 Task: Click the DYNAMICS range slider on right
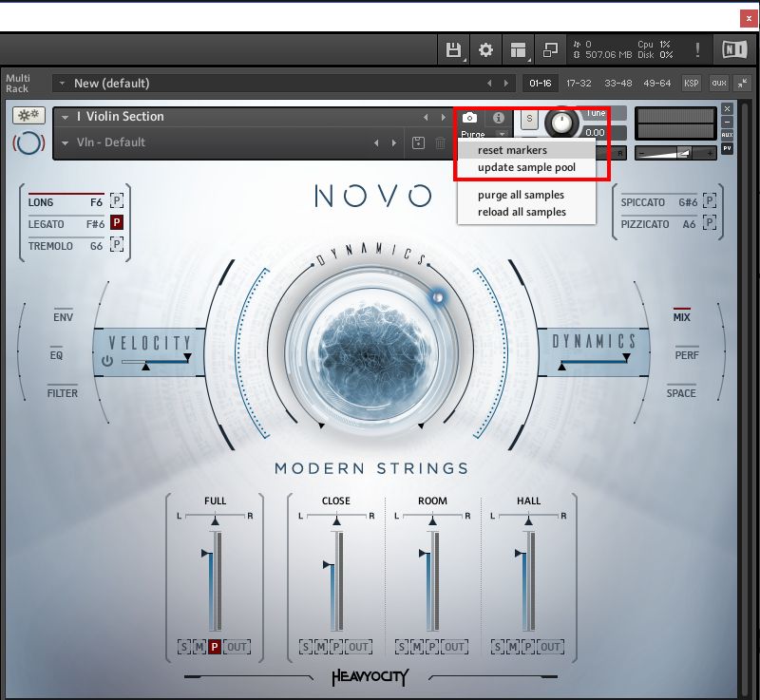coord(594,361)
